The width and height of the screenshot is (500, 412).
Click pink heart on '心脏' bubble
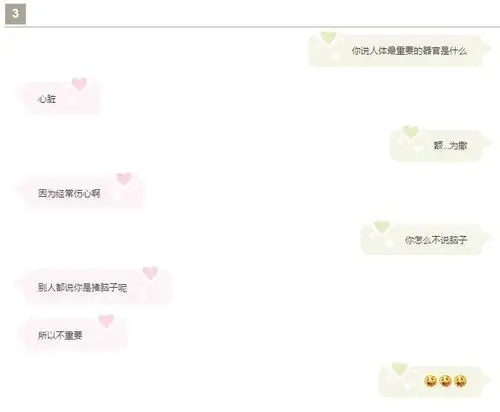(79, 84)
